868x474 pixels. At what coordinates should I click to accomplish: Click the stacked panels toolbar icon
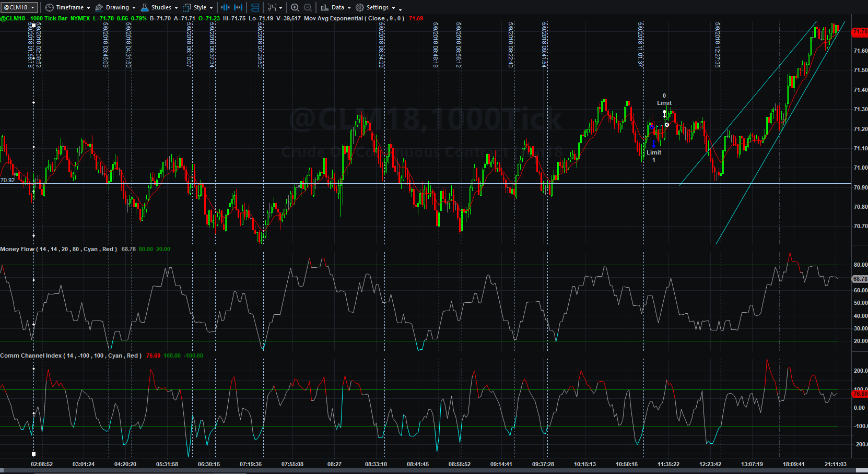coord(255,7)
